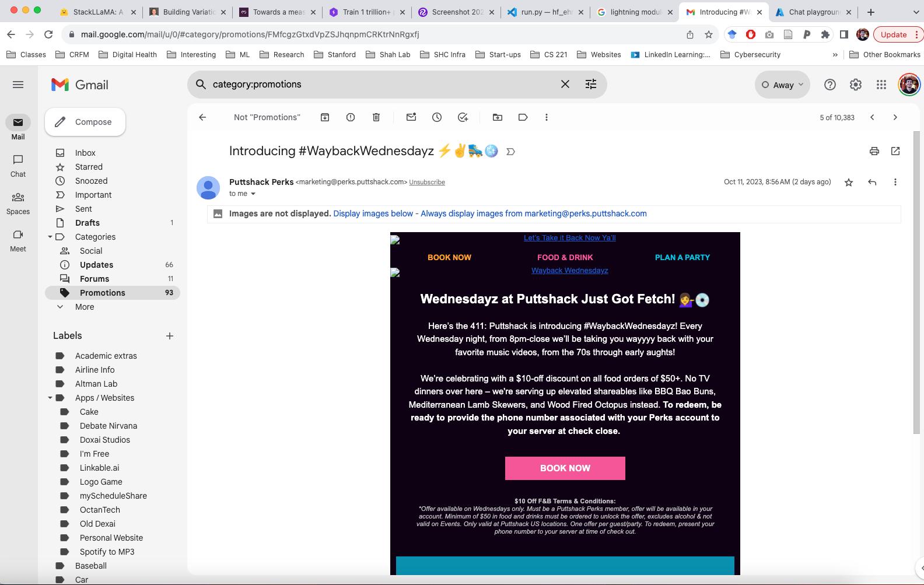Open Gmail Support help icon
Screen dimensions: 924x585
830,85
